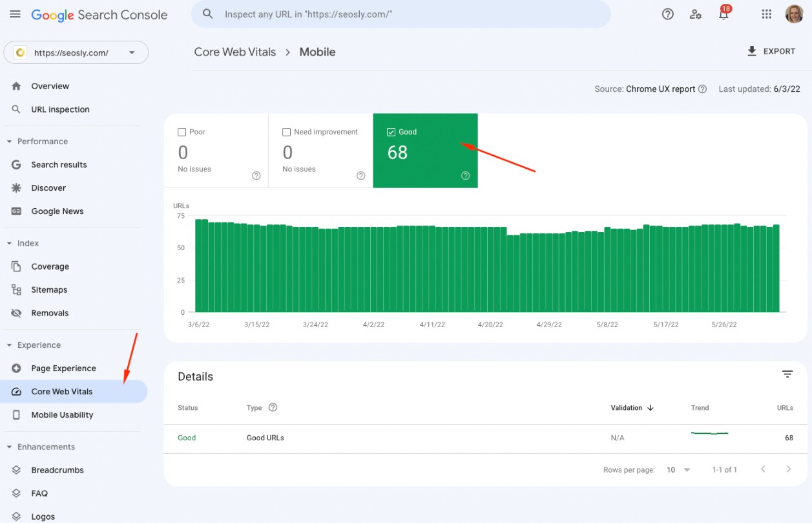812x523 pixels.
Task: Go to Mobile Usability report
Action: click(x=62, y=415)
